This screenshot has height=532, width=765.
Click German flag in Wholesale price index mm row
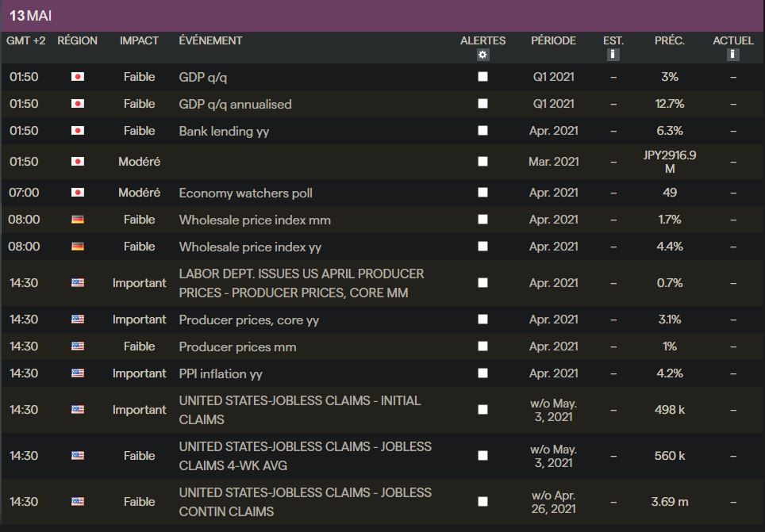tap(78, 220)
